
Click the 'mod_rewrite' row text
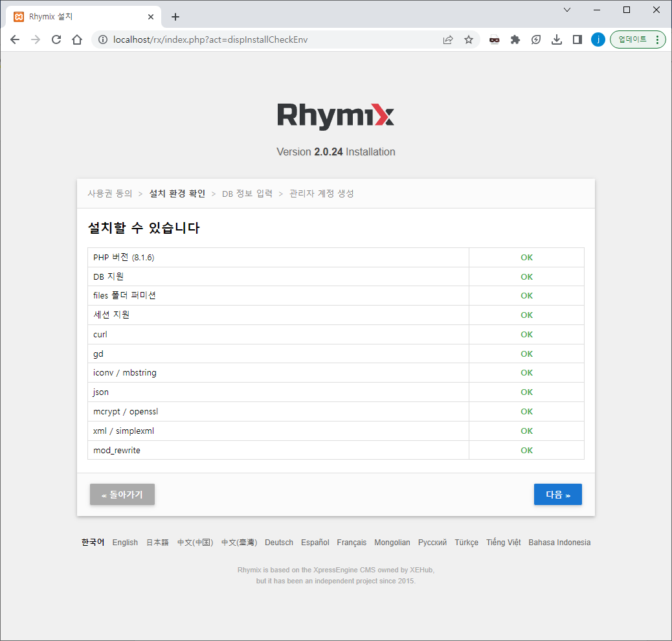pos(117,450)
